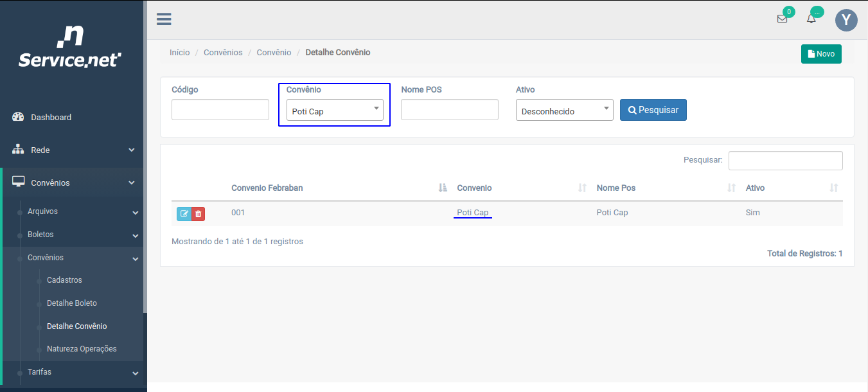Click the green Novo button

[820, 54]
